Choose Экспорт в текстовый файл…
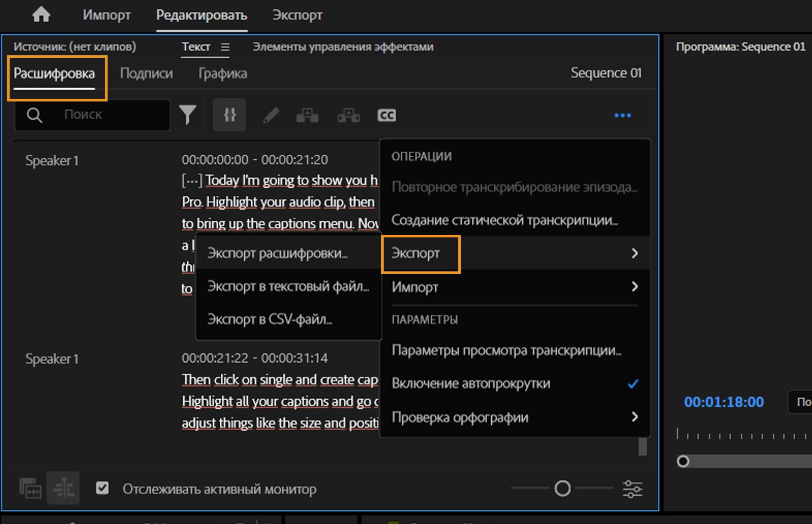This screenshot has width=812, height=524. [x=288, y=287]
